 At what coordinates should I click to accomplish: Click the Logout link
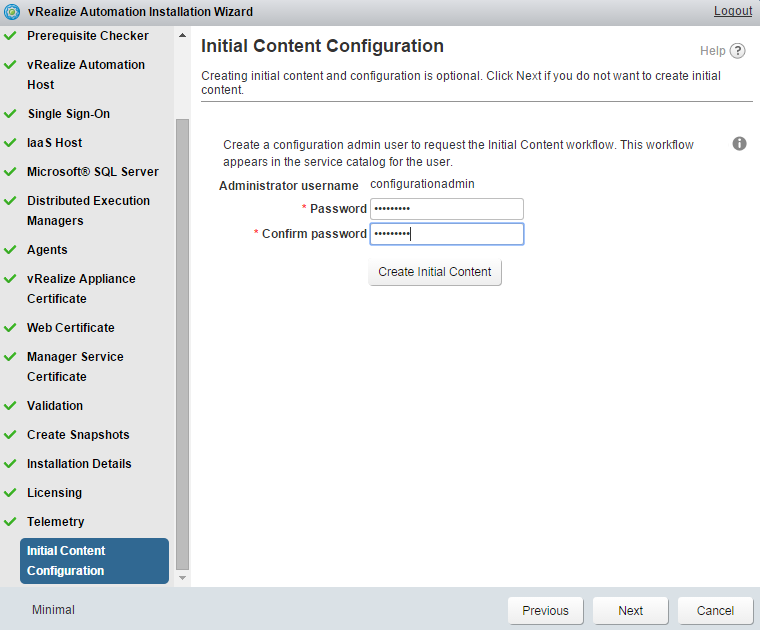click(x=732, y=11)
